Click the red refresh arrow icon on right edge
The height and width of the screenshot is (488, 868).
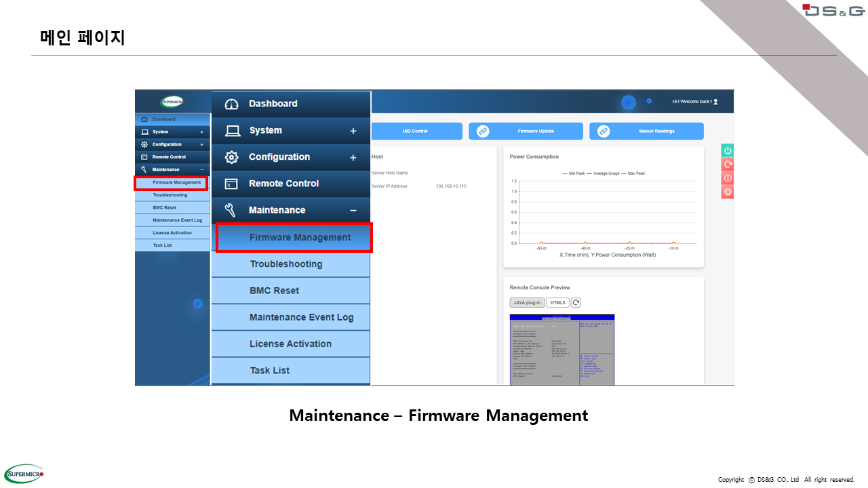pos(728,164)
